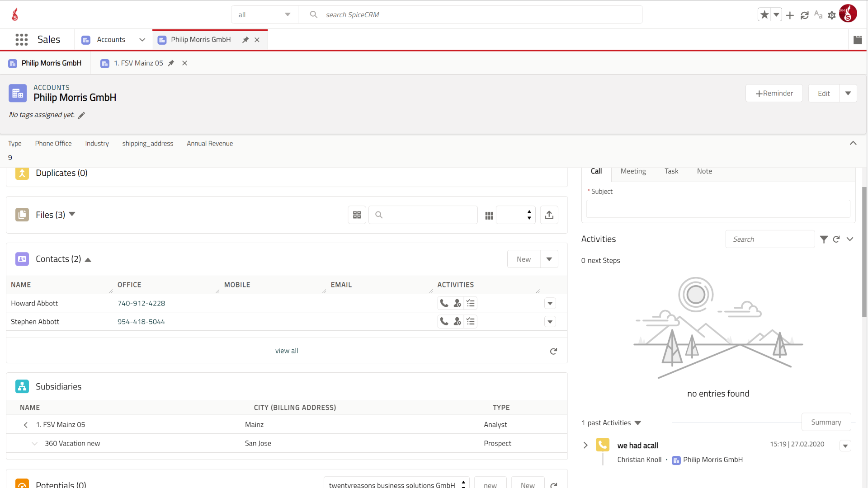Open the font size Aa icon
Viewport: 868px width, 488px height.
point(818,14)
